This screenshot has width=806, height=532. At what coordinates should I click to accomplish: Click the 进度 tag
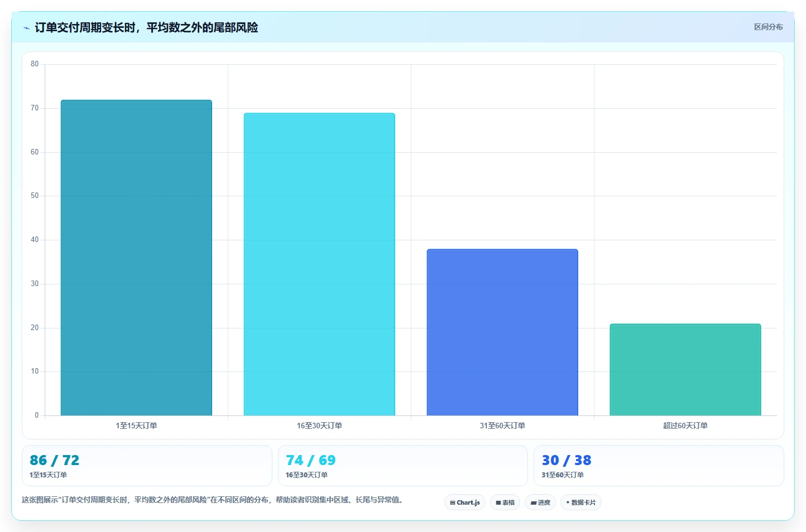coord(540,502)
